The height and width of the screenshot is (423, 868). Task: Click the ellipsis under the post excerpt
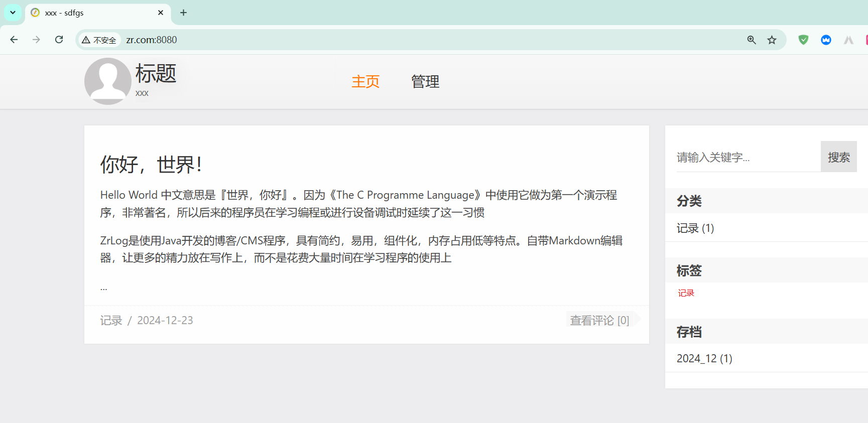click(x=104, y=289)
